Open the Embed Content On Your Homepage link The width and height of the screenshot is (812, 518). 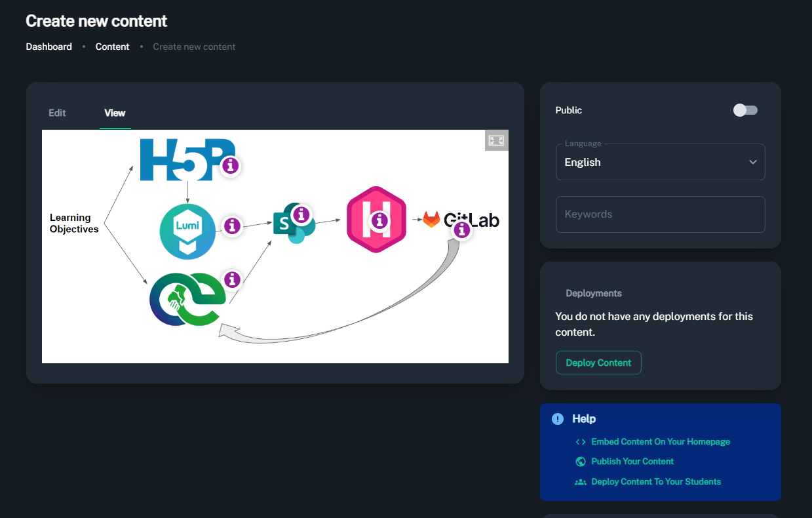point(660,441)
